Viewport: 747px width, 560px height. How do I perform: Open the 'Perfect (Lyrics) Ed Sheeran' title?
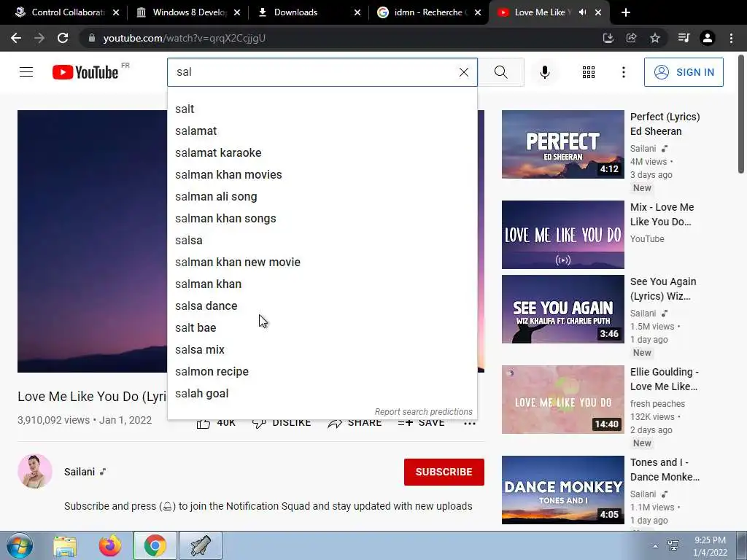click(x=665, y=124)
